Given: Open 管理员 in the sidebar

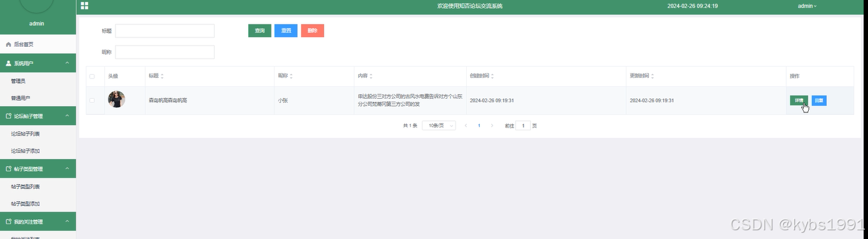Looking at the screenshot, I should tap(38, 81).
